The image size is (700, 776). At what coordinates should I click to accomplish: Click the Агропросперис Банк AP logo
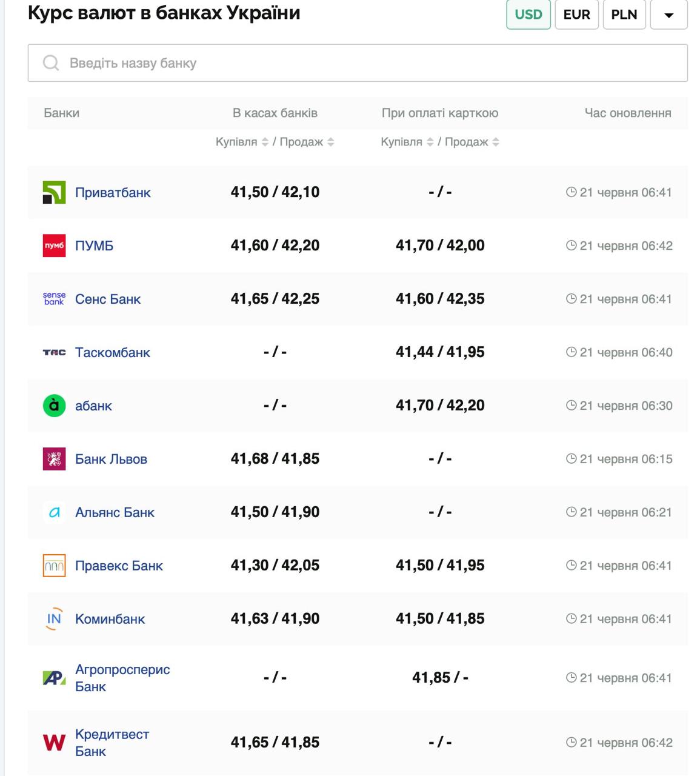coord(54,678)
